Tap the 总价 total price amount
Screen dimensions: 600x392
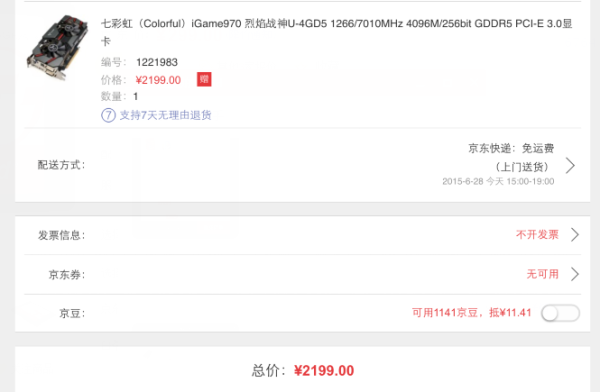(x=324, y=371)
